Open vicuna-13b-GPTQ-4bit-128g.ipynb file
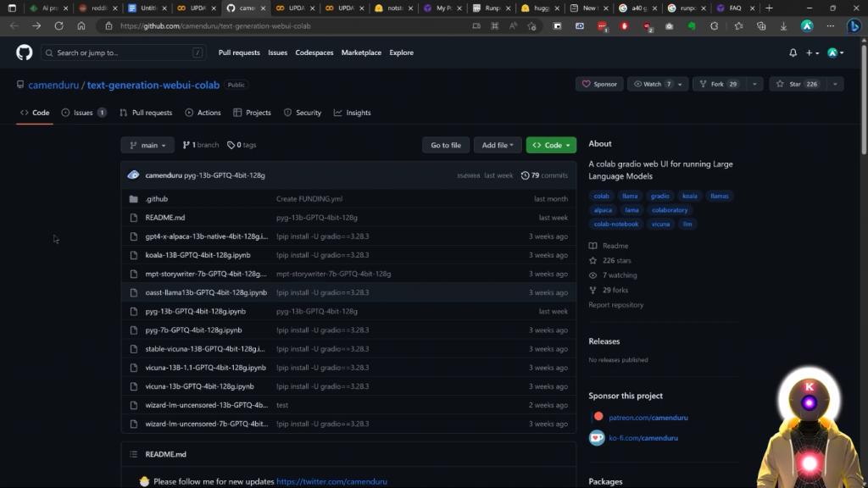This screenshot has width=868, height=488. pos(199,386)
